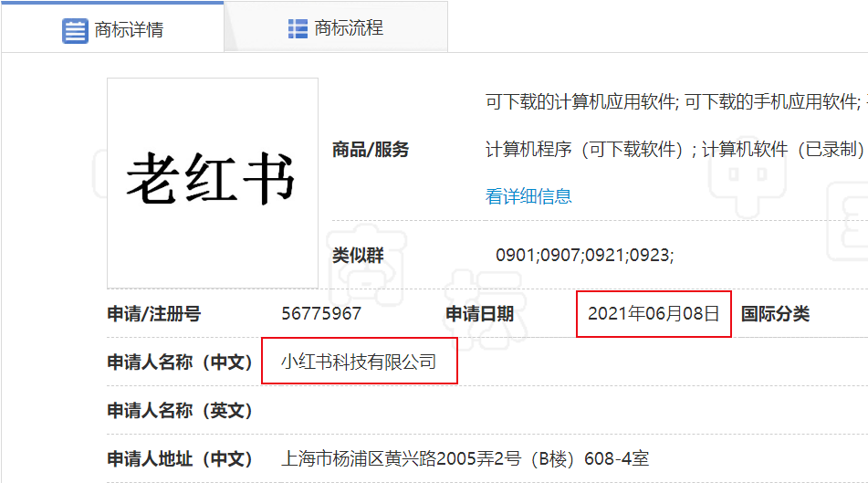This screenshot has width=868, height=483.
Task: Click the 类似群 label
Action: click(x=358, y=255)
